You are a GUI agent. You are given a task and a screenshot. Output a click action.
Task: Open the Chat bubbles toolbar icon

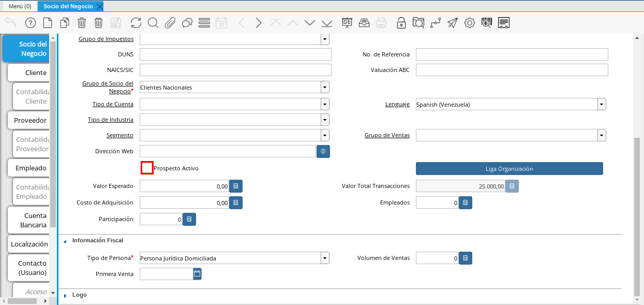tap(187, 23)
